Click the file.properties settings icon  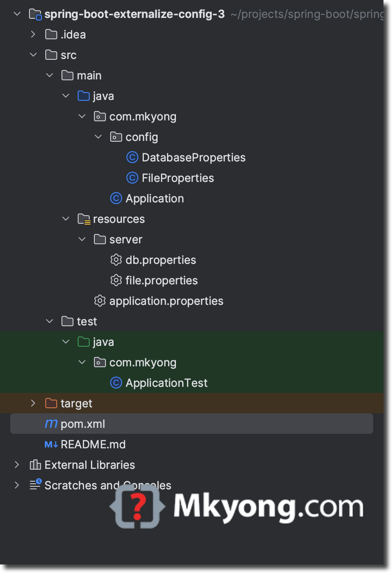click(x=116, y=280)
